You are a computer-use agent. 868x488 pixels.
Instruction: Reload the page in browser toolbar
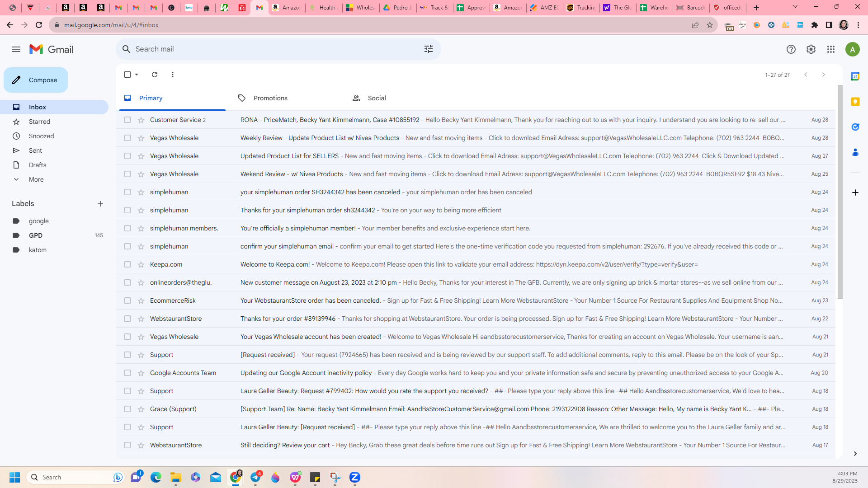39,25
